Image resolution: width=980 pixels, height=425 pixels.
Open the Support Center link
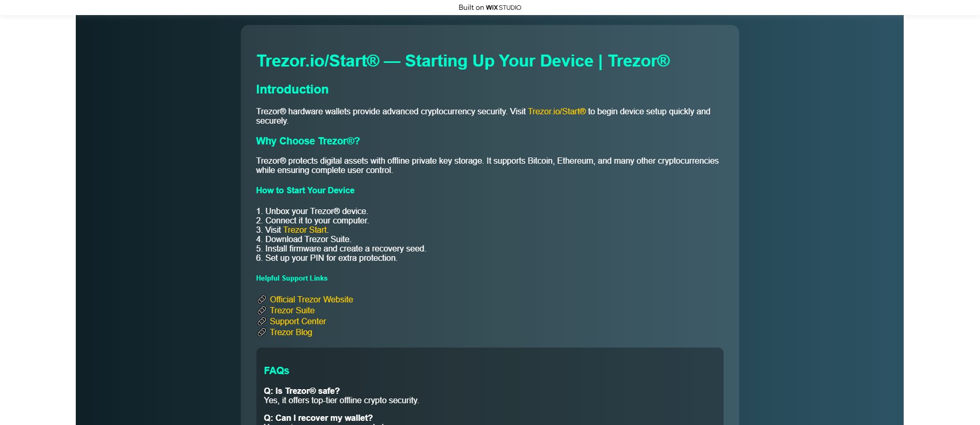[298, 321]
